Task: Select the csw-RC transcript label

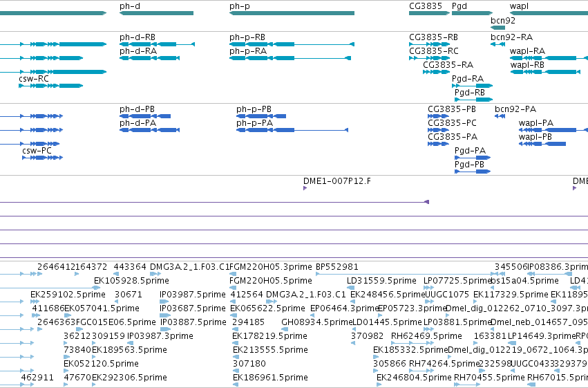Action: pos(34,79)
